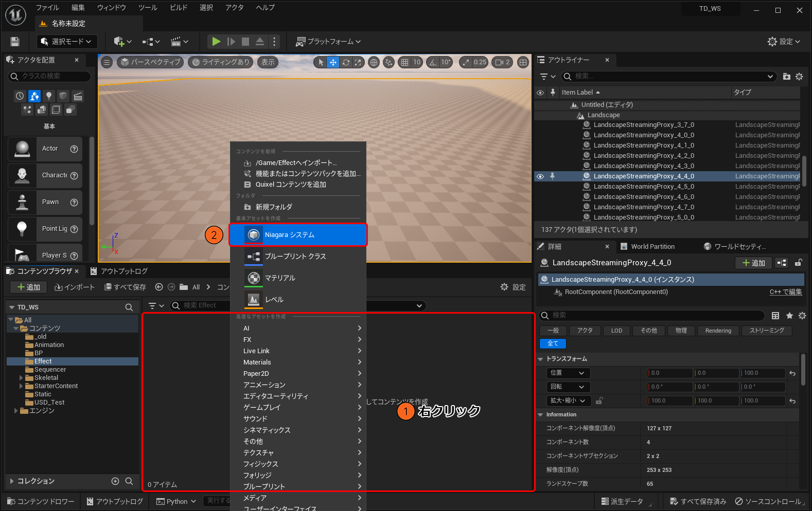
Task: Click the 追加 button in the Content Browser
Action: point(29,287)
